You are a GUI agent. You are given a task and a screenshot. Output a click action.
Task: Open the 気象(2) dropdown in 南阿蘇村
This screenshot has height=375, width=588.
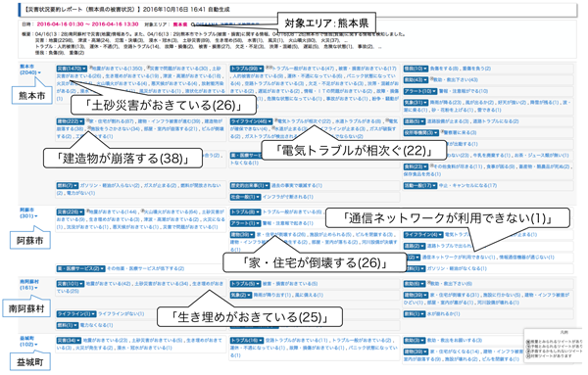[x=241, y=296]
